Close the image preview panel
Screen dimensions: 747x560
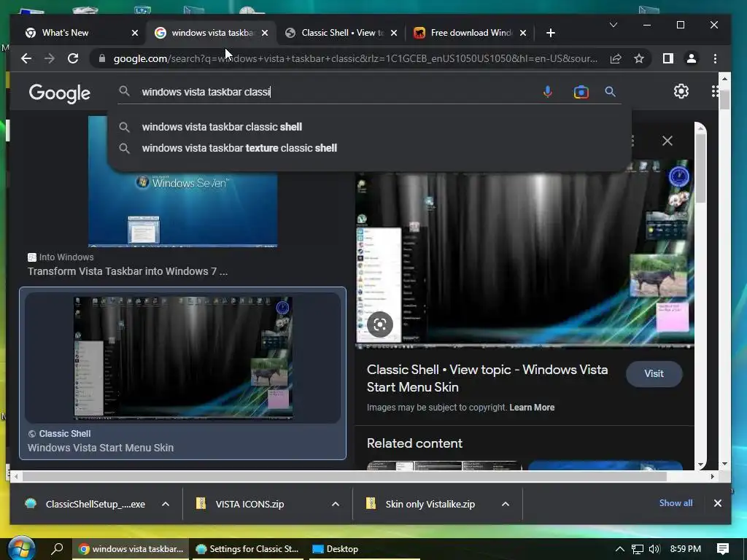coord(667,141)
